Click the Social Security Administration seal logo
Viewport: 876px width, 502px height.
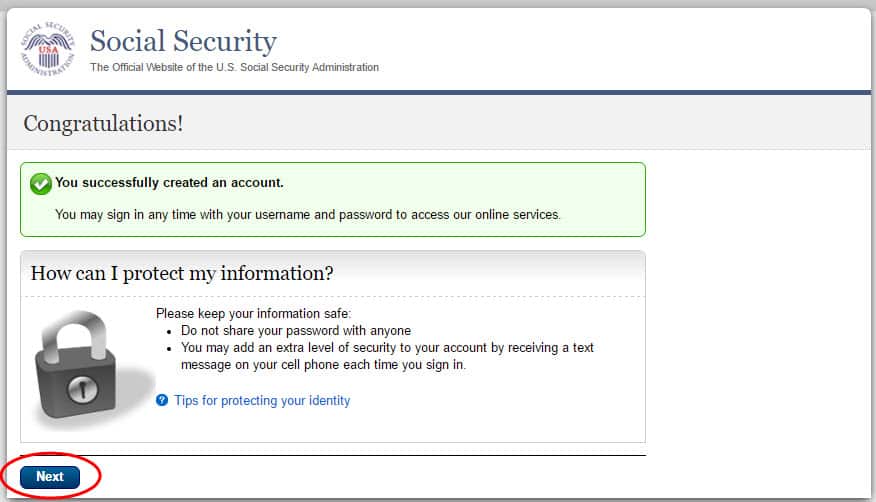(x=48, y=50)
